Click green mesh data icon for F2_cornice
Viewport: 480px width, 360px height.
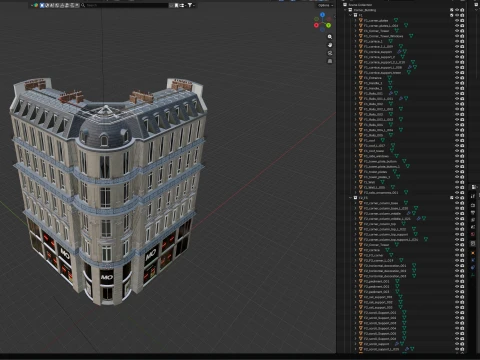(387, 250)
